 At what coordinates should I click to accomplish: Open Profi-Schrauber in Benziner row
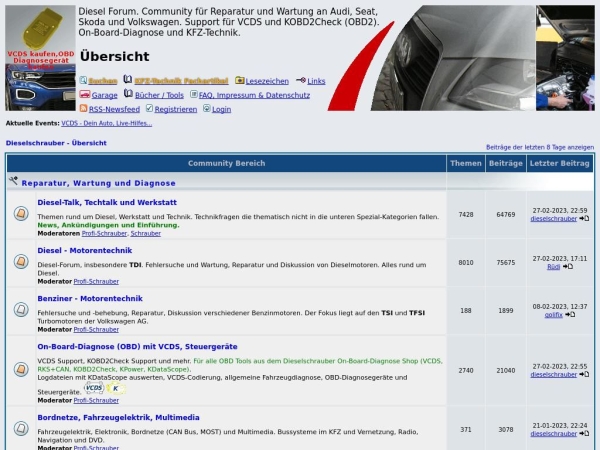click(96, 330)
